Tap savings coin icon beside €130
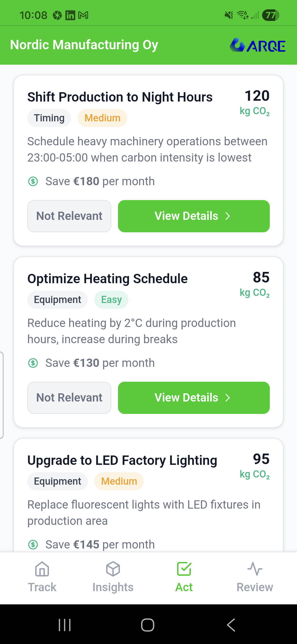Screen dimensions: 297x644 [33, 363]
